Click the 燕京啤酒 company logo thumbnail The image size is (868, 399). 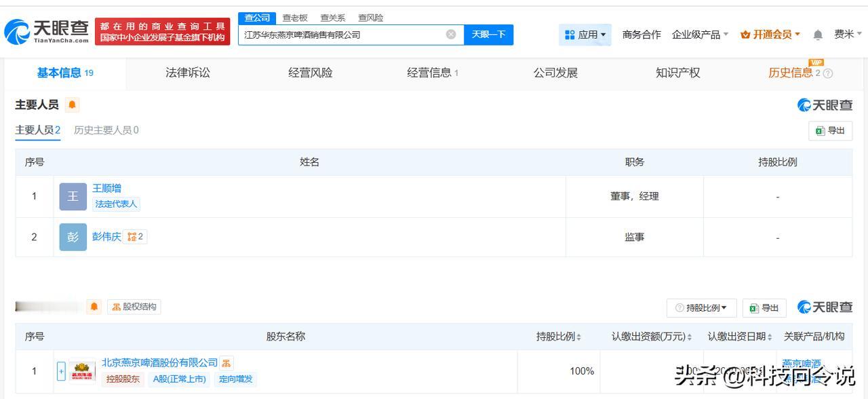point(82,371)
